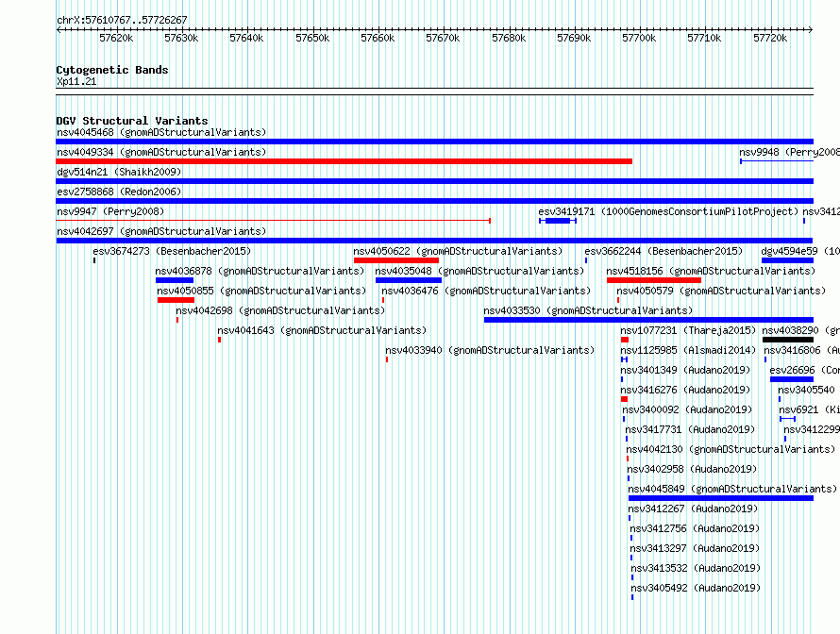Open esv3662244 (Besenbacher2015) label
This screenshot has height=634, width=840.
click(x=664, y=251)
